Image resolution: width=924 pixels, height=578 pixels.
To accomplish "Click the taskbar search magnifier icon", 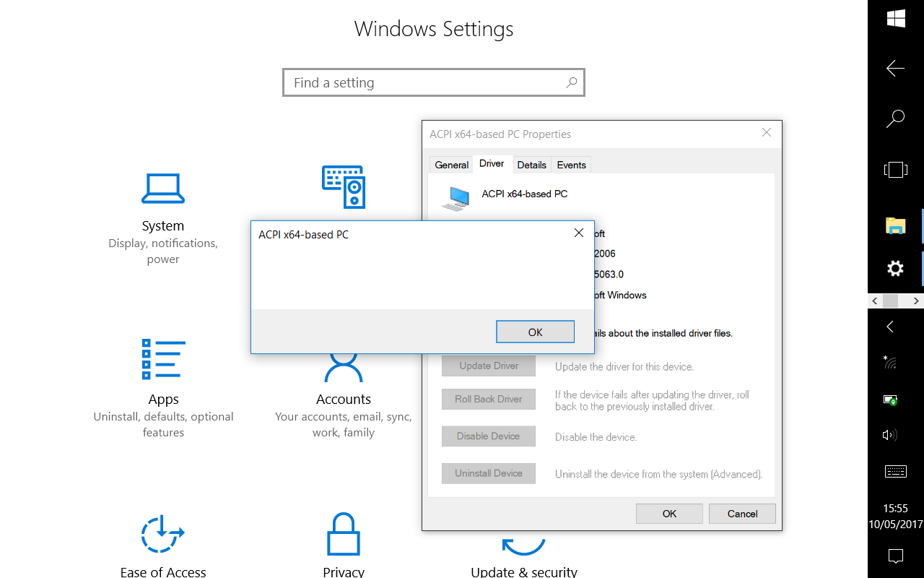I will tap(895, 118).
